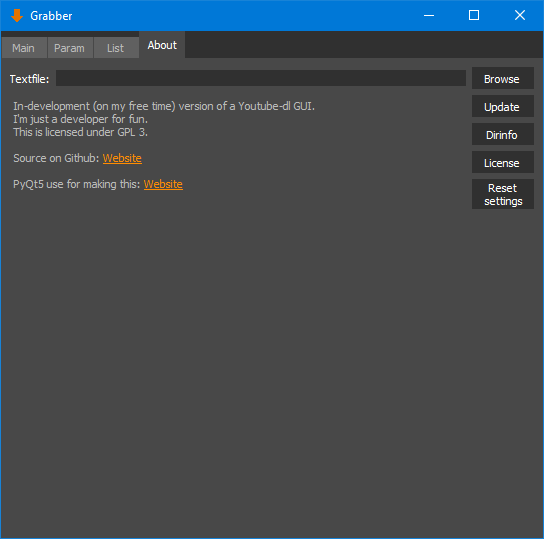Click Reset settings button

click(x=502, y=194)
